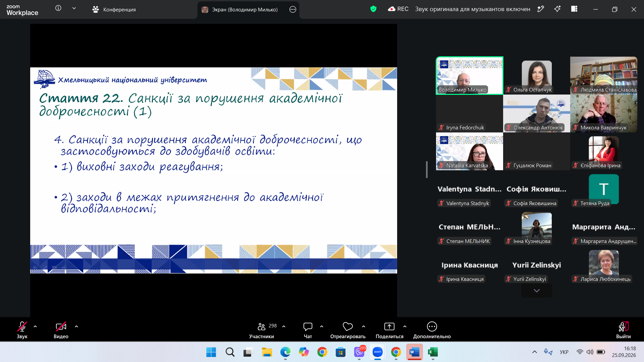The height and width of the screenshot is (362, 644).
Task: Share screen with Поделиться button
Action: coord(389,330)
